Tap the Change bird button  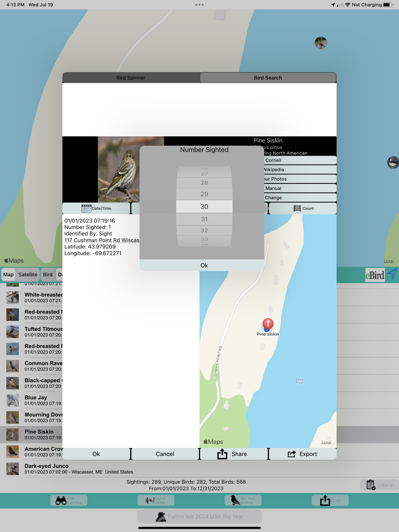point(300,197)
